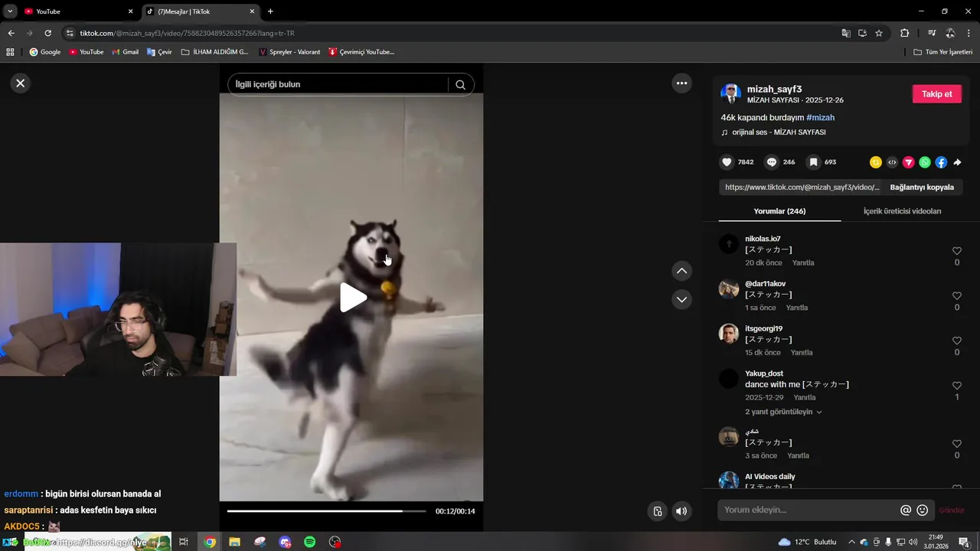This screenshot has width=980, height=551.
Task: Like nikolas.io7's comment
Action: click(956, 251)
